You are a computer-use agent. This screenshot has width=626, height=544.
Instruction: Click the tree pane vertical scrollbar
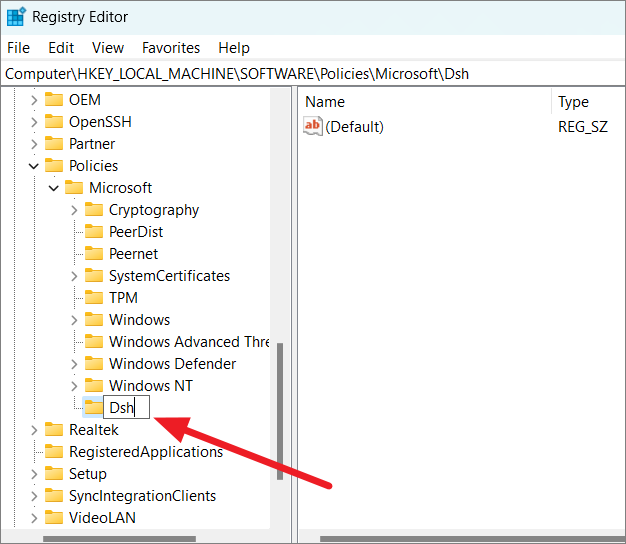280,411
